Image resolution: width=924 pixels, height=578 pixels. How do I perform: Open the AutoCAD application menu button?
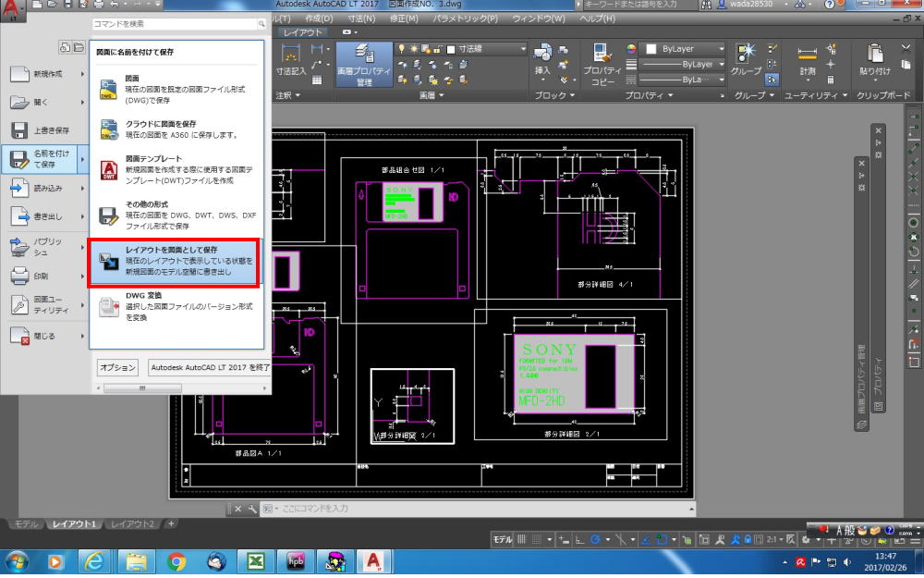(13, 9)
